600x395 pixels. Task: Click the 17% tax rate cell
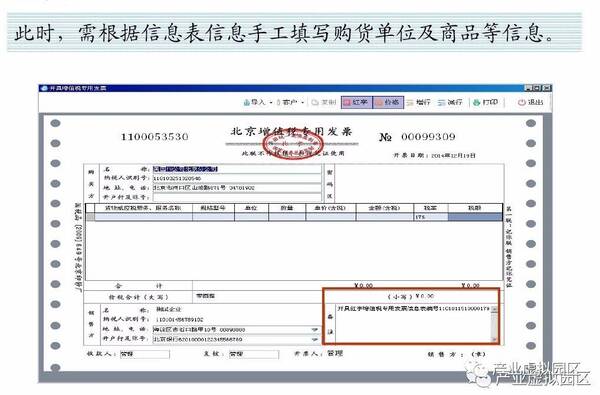click(430, 217)
